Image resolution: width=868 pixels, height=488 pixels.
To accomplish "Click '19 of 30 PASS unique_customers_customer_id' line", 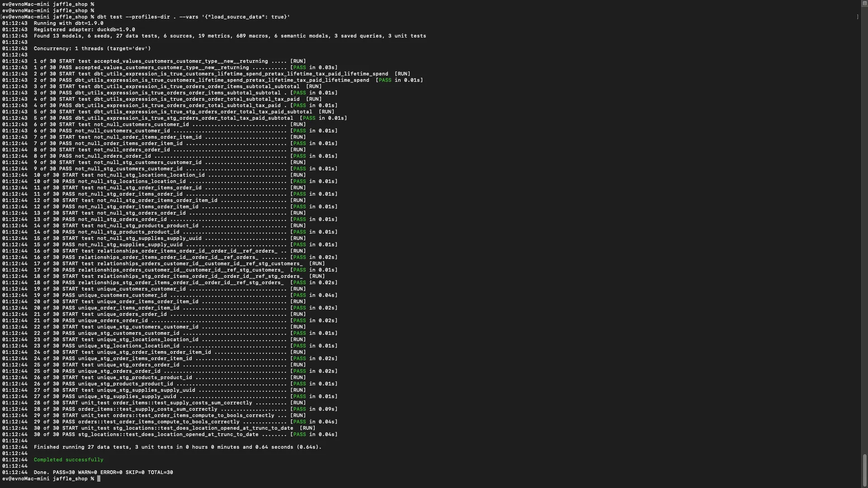I will pos(186,295).
